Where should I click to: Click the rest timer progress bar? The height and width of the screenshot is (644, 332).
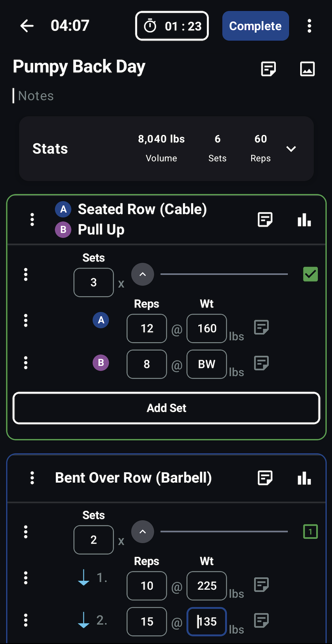pyautogui.click(x=224, y=274)
